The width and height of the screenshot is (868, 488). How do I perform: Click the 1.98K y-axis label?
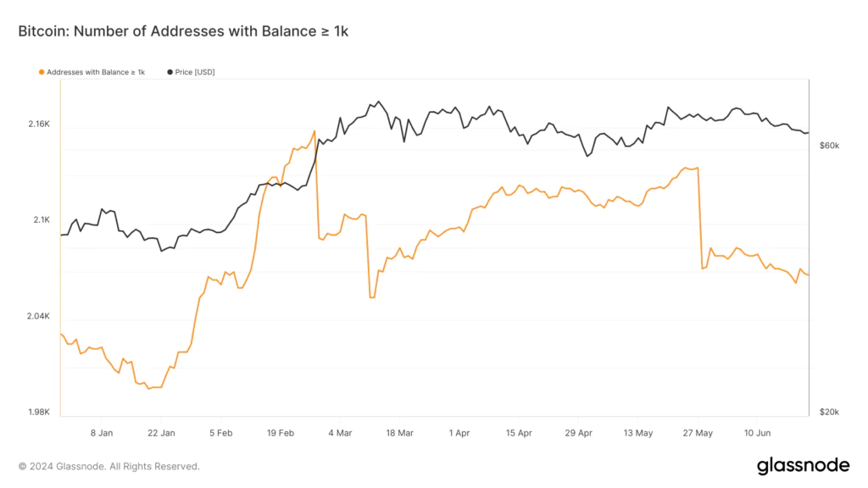click(39, 413)
